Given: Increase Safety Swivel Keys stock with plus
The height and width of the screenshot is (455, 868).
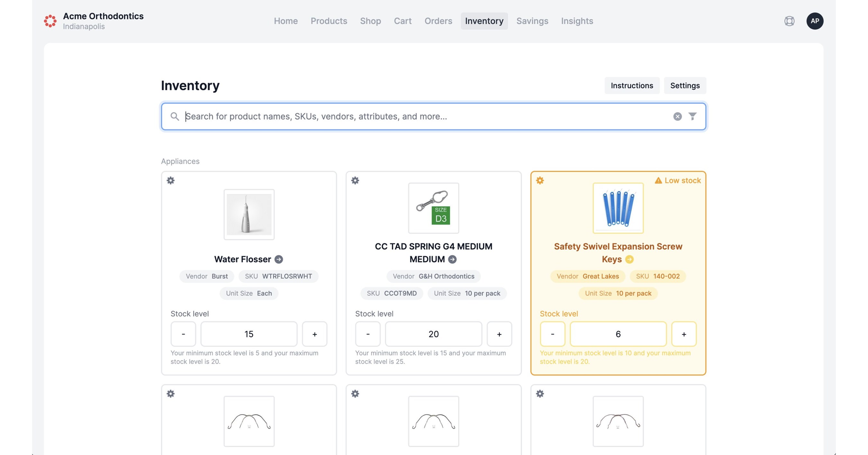Looking at the screenshot, I should (684, 334).
